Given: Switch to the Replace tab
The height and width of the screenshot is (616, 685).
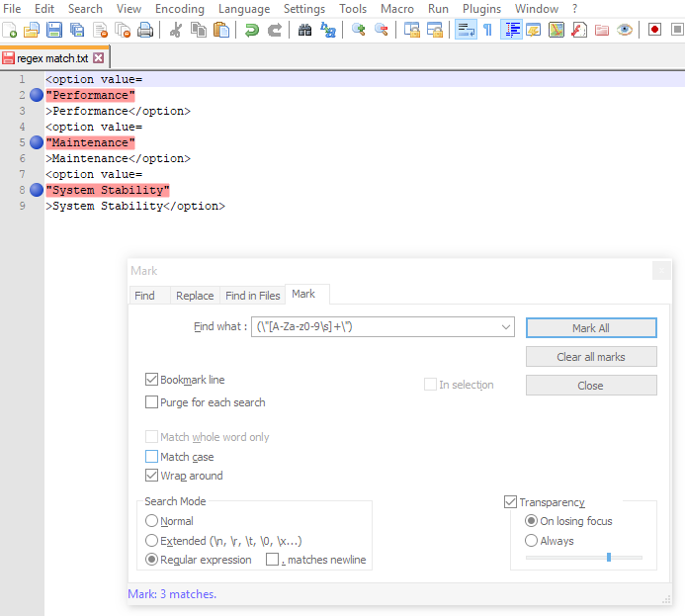Looking at the screenshot, I should tap(195, 296).
